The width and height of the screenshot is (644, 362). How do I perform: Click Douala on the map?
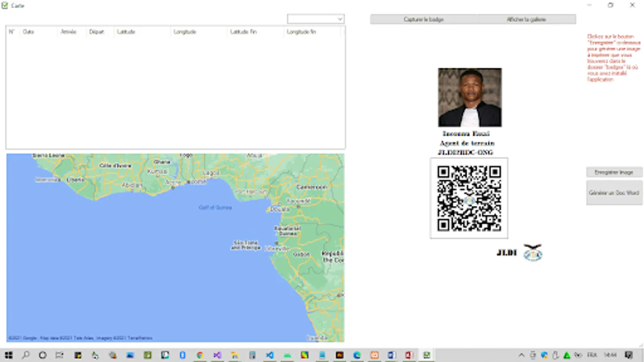pos(279,209)
